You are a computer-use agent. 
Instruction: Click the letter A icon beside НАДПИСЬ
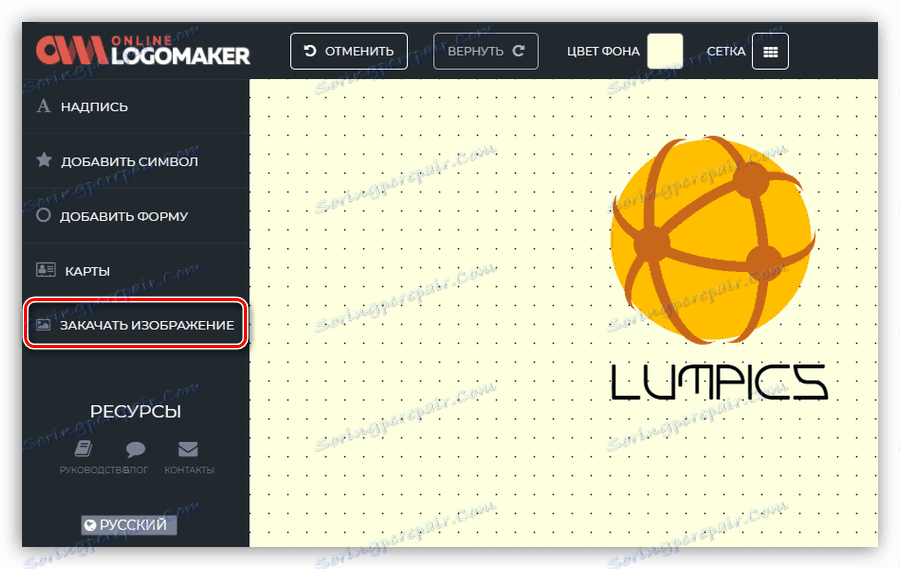[x=44, y=106]
